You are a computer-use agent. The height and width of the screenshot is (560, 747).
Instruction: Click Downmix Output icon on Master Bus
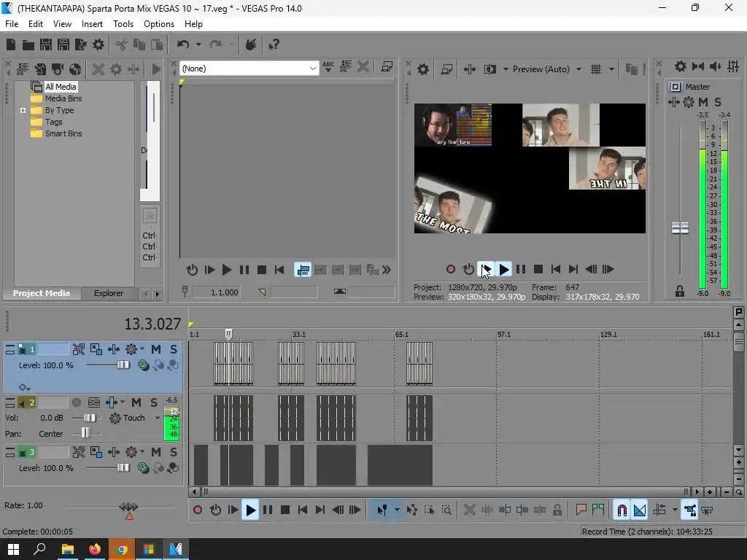point(698,66)
